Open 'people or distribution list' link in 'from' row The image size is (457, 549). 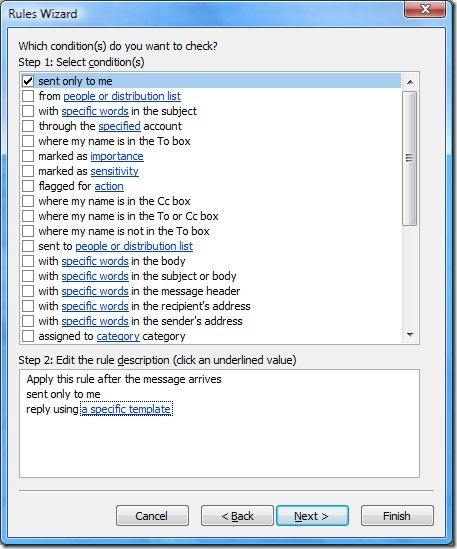[x=122, y=96]
